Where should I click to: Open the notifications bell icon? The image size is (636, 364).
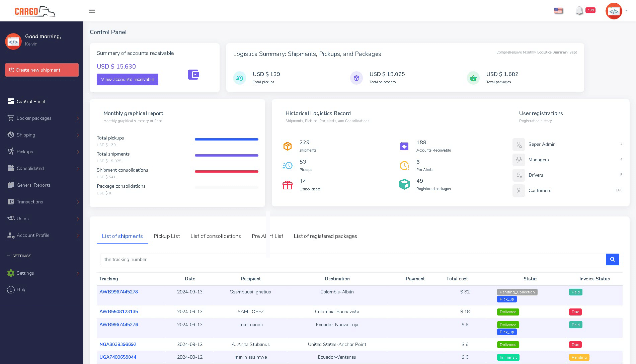[579, 11]
